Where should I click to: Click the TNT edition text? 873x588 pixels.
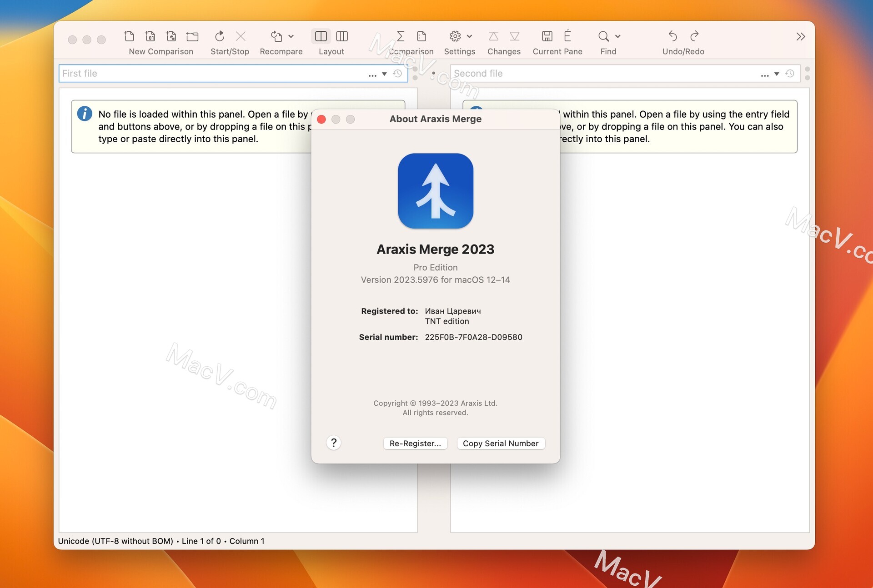(x=447, y=321)
